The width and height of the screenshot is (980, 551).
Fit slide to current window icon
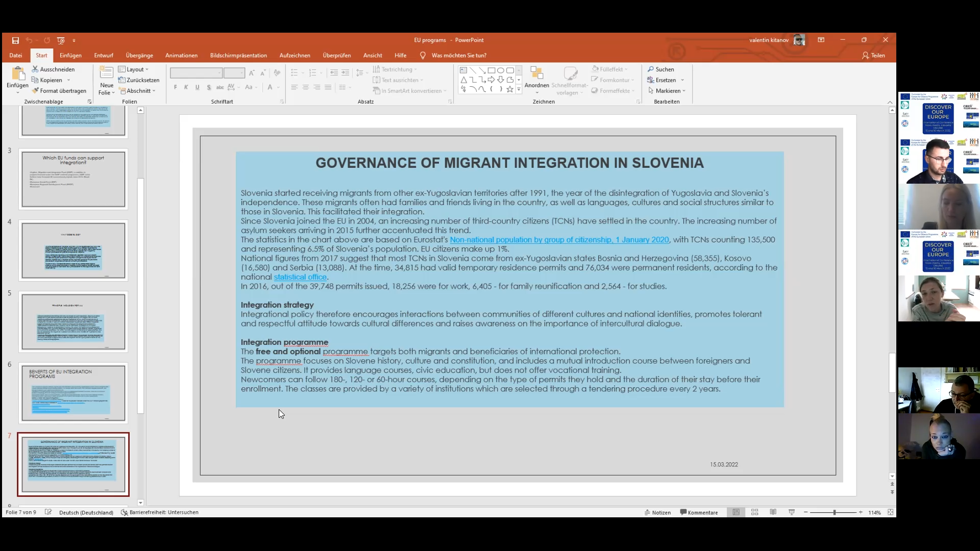[890, 512]
